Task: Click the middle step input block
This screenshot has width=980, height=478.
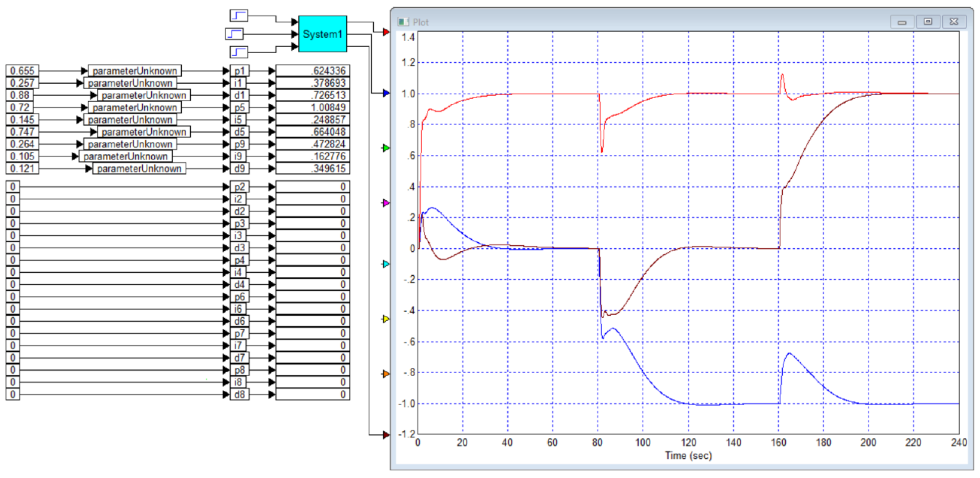Action: [234, 34]
